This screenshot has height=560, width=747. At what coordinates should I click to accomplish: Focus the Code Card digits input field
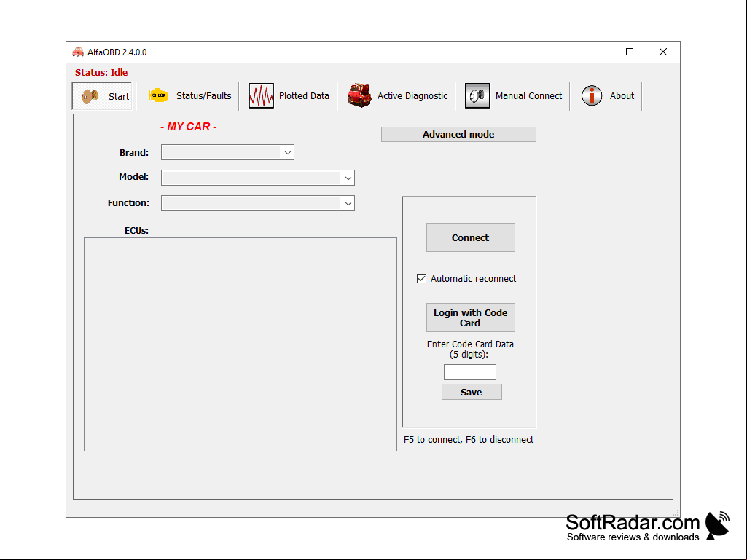coord(470,372)
